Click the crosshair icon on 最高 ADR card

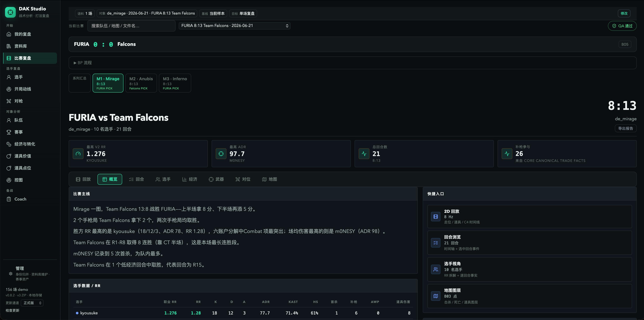tap(221, 154)
